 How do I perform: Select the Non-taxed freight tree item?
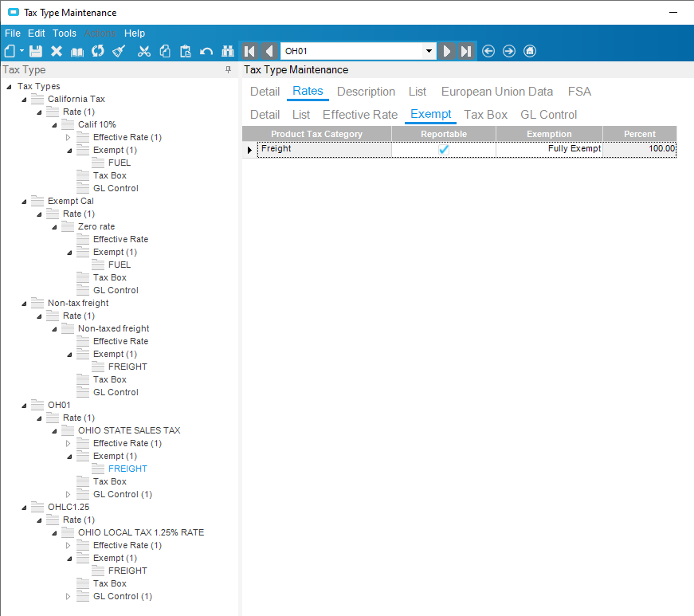tap(114, 328)
